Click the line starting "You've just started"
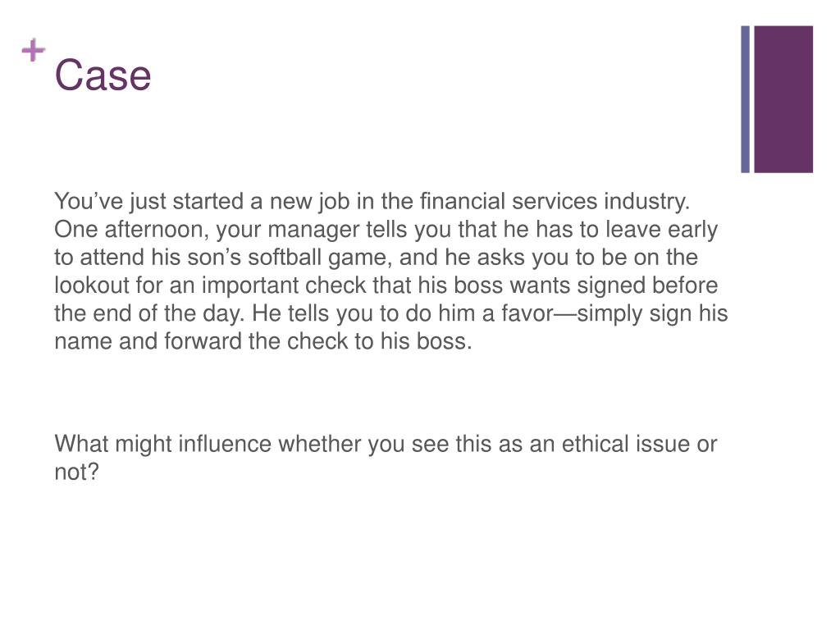The image size is (840, 630). tap(372, 202)
